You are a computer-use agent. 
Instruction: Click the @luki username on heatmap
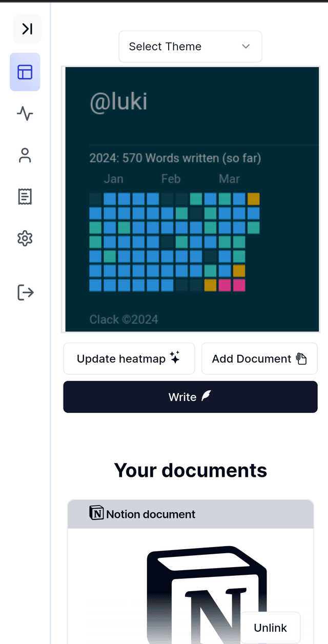[118, 102]
